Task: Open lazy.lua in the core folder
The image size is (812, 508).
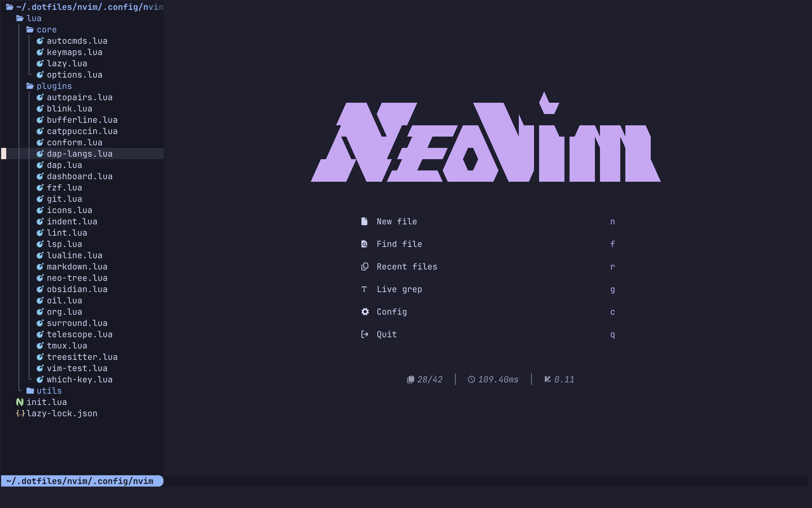Action: pos(67,63)
